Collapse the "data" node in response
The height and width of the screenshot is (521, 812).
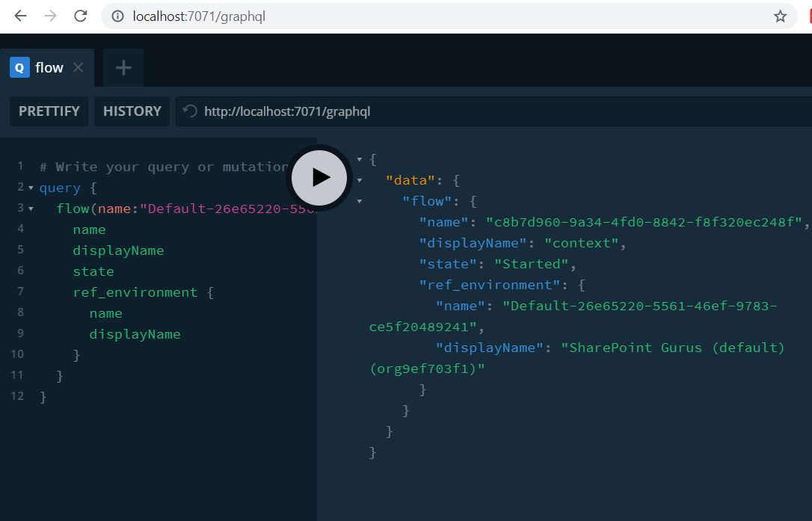pyautogui.click(x=360, y=180)
